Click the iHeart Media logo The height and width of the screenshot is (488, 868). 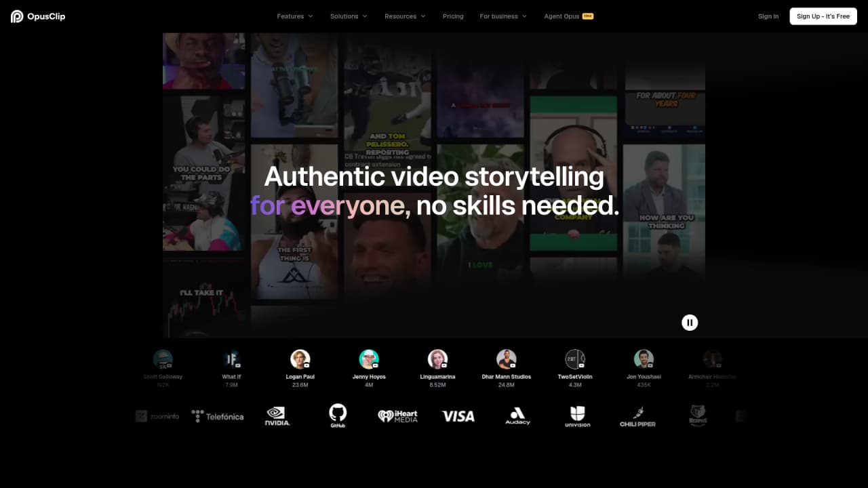398,416
